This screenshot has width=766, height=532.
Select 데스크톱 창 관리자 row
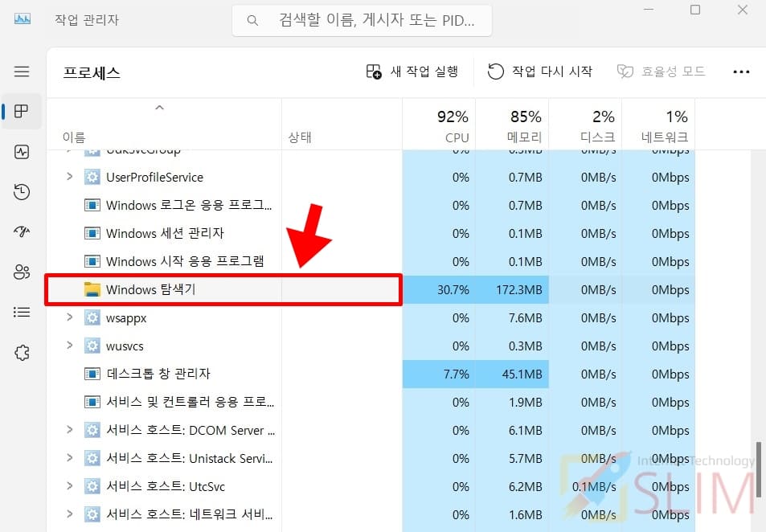pos(371,374)
